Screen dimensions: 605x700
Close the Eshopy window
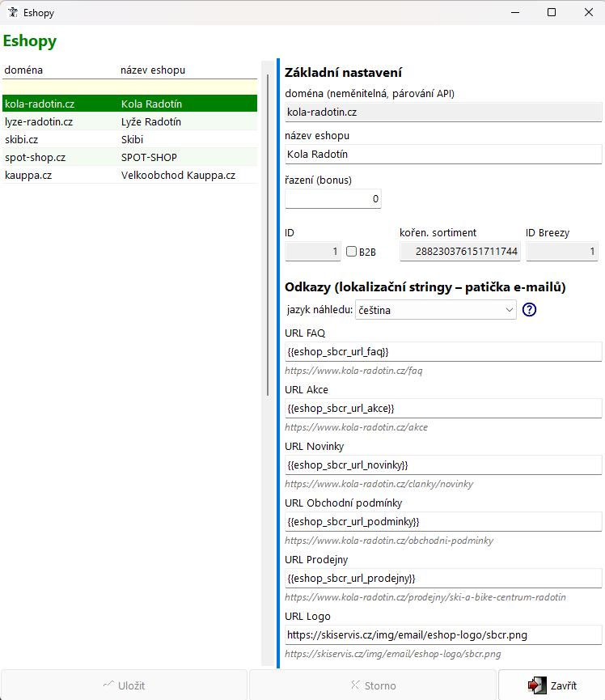tap(589, 12)
